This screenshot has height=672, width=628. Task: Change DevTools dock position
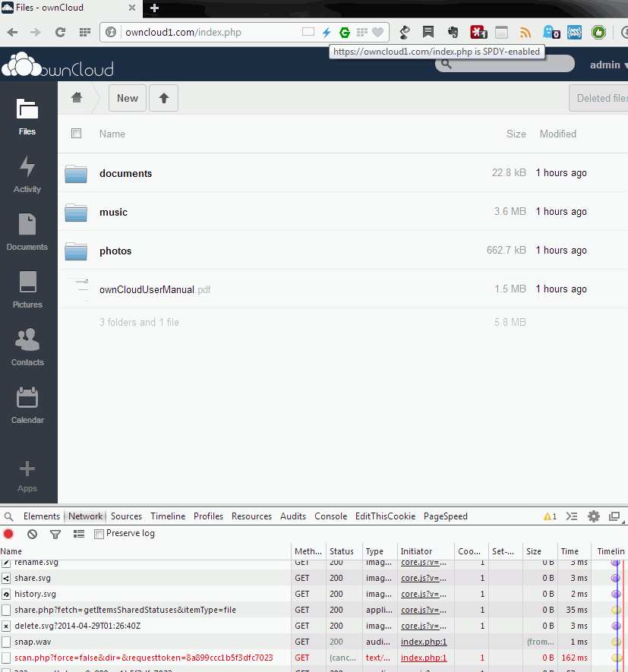click(615, 516)
